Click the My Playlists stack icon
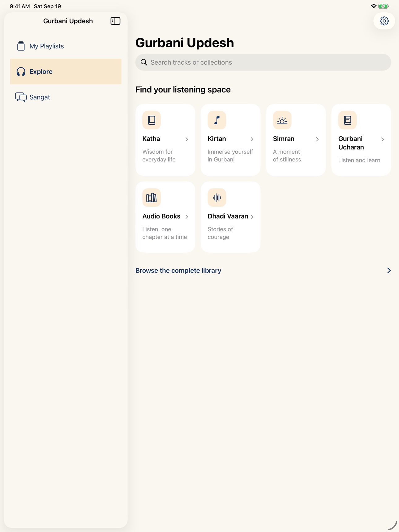This screenshot has width=399, height=532. tap(21, 46)
